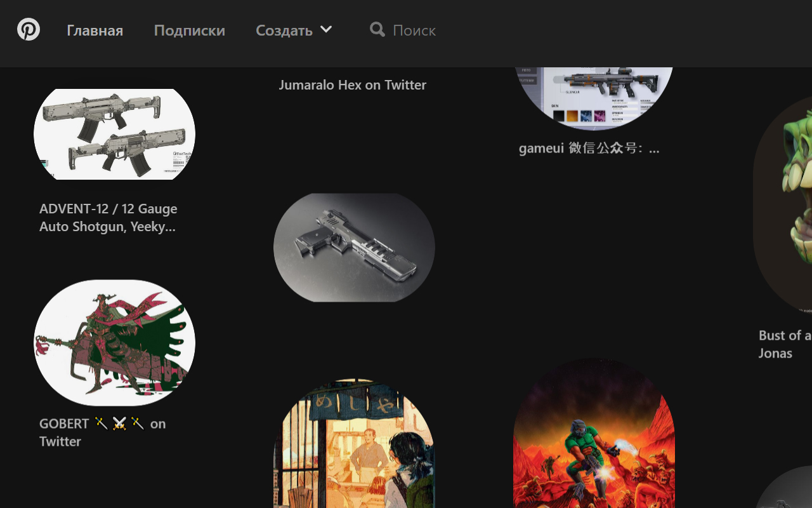Click the Bust of a... Jonas caption

tap(785, 344)
